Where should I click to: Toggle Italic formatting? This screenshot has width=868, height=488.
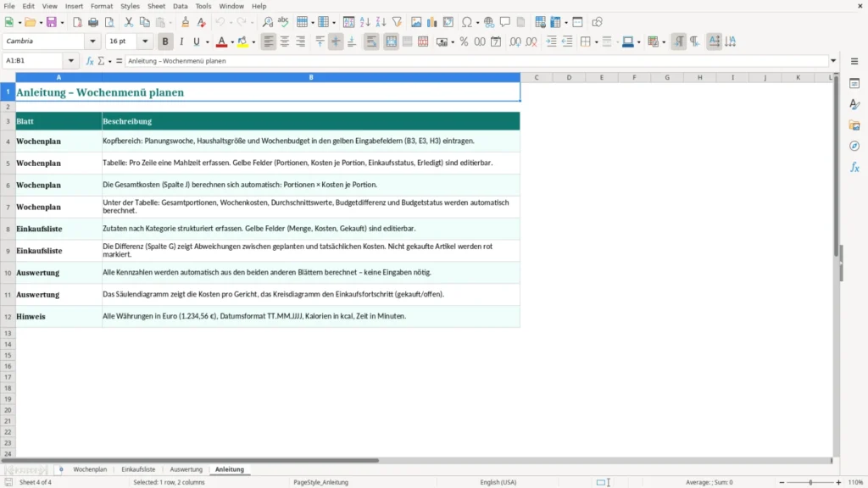pyautogui.click(x=181, y=42)
